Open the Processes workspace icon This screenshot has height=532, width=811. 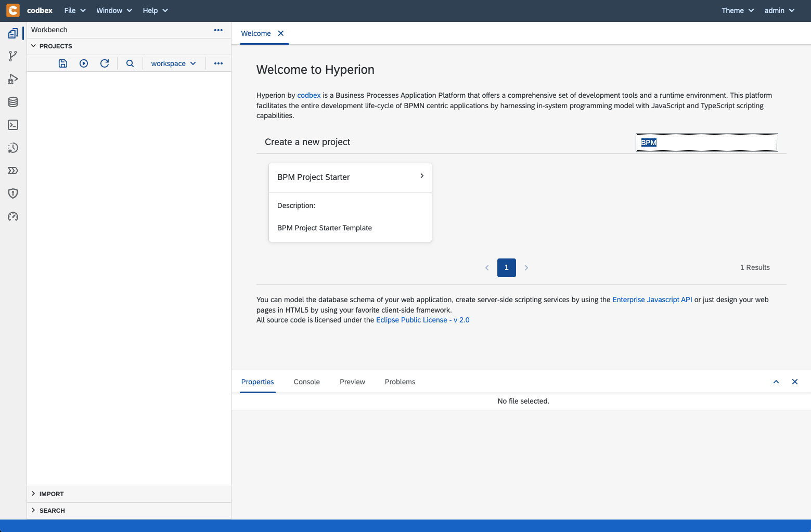(13, 171)
